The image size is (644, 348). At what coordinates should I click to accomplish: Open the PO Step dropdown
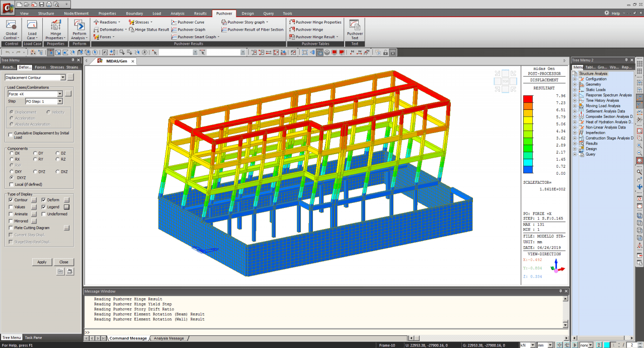59,101
